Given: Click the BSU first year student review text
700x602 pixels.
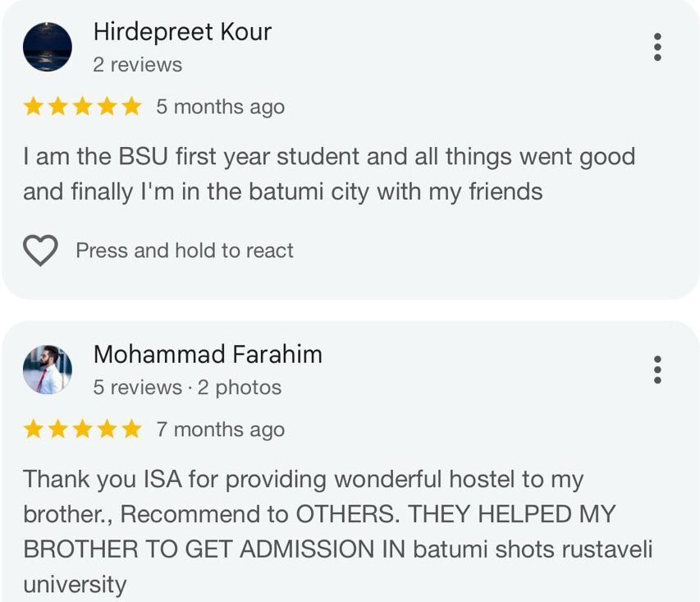Looking at the screenshot, I should 328,174.
